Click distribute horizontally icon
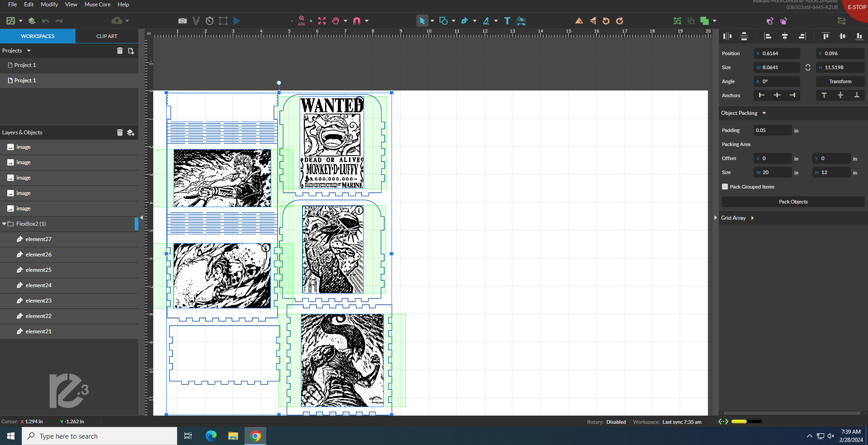868x445 pixels. pyautogui.click(x=727, y=36)
